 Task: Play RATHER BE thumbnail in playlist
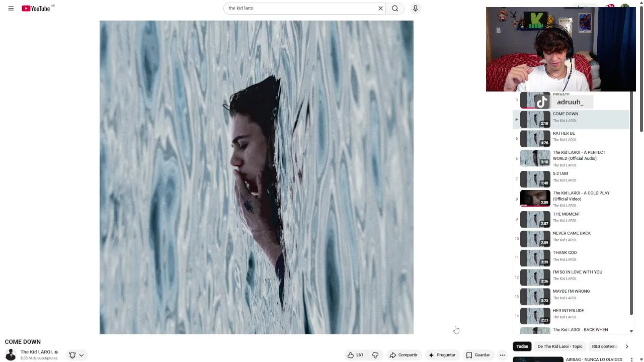click(x=535, y=138)
